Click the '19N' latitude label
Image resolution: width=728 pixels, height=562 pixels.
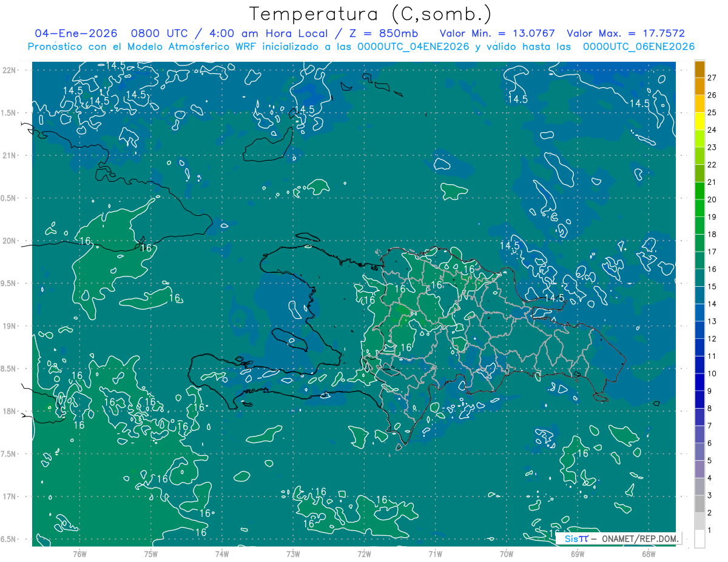10,326
